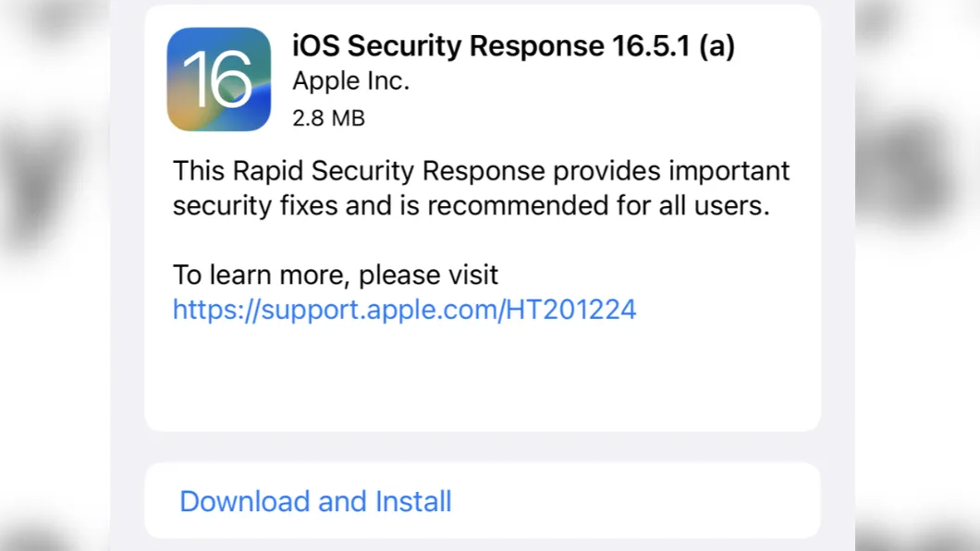Tap the iOS 16 update icon
The width and height of the screenshot is (980, 551).
point(219,80)
